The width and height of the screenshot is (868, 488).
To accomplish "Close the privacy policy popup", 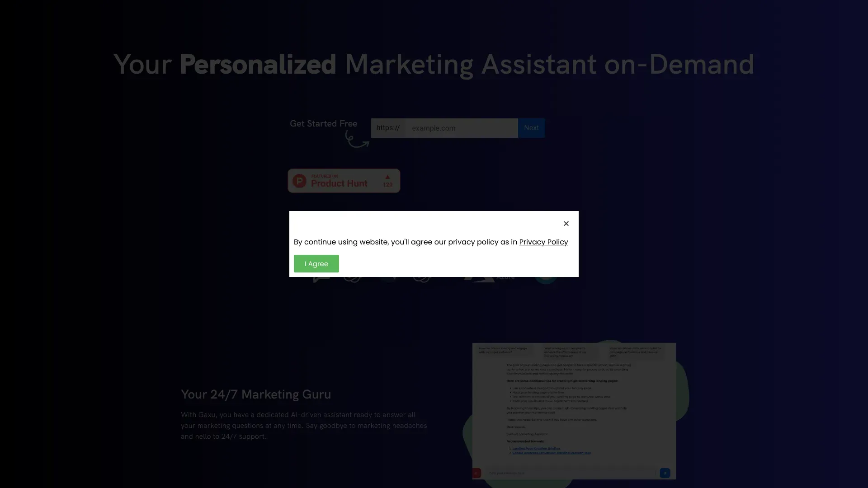I will click(x=566, y=224).
